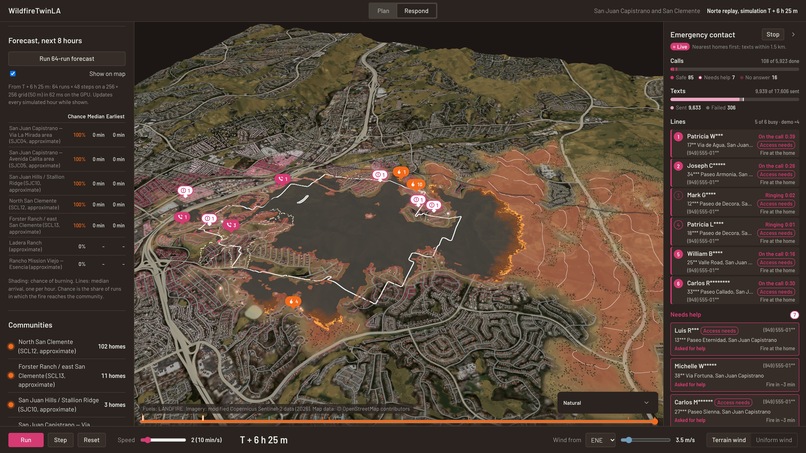Select forecast row Ladera Ranch
The height and width of the screenshot is (453, 806).
[x=67, y=246]
